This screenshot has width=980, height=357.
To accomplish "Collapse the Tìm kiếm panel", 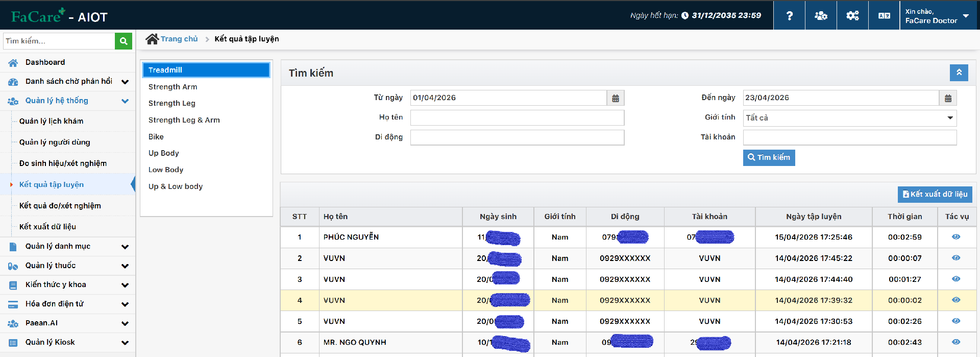I will coord(959,73).
